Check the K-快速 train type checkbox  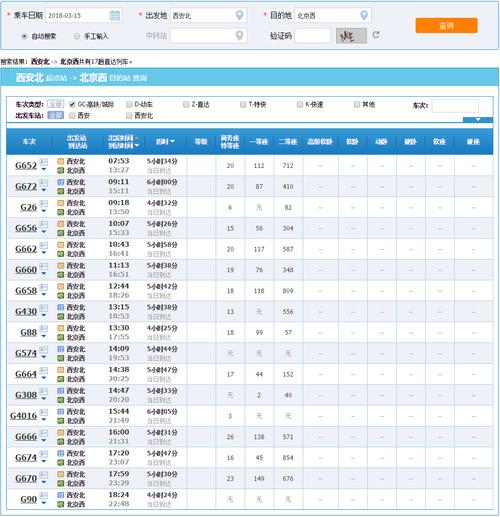point(300,105)
